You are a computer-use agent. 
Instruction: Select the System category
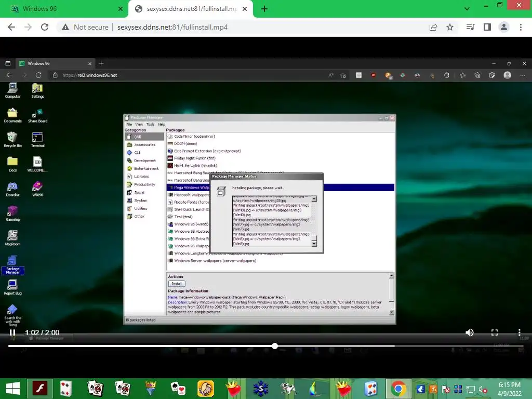click(x=144, y=201)
